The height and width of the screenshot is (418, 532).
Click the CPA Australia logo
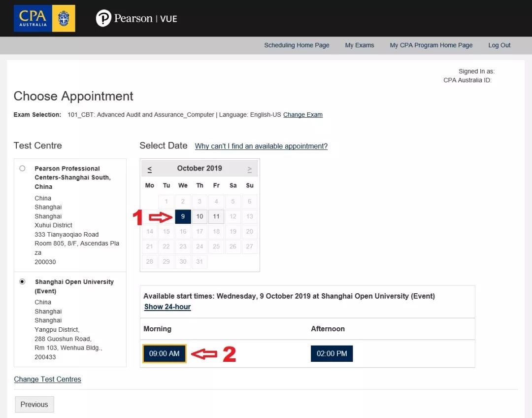tap(44, 18)
